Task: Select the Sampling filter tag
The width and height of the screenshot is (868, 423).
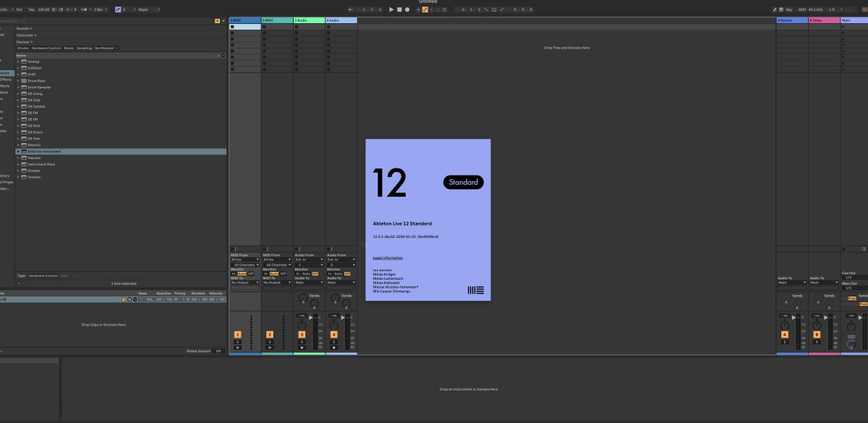Action: click(x=84, y=48)
